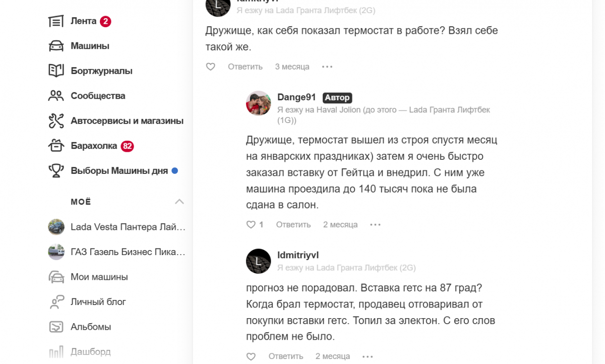Open more options on Dange91's comment
Viewport: 605px width, 364px height.
click(375, 225)
